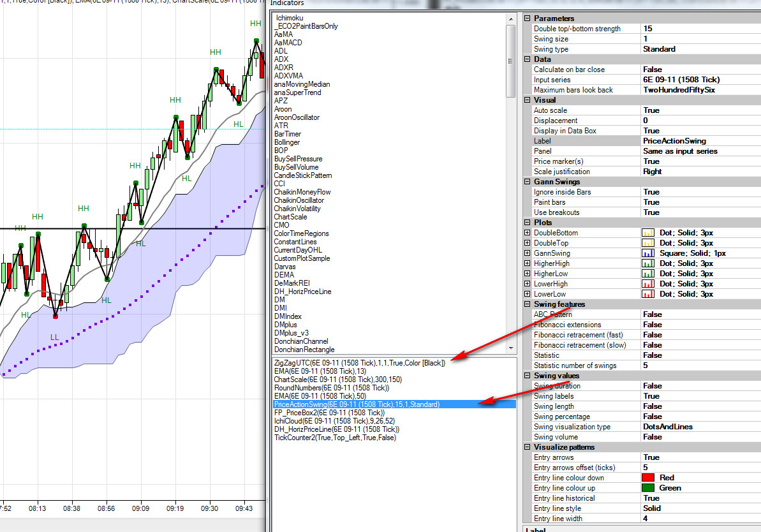Expand the LowerHigh plot settings
This screenshot has height=532, width=761.
click(527, 283)
